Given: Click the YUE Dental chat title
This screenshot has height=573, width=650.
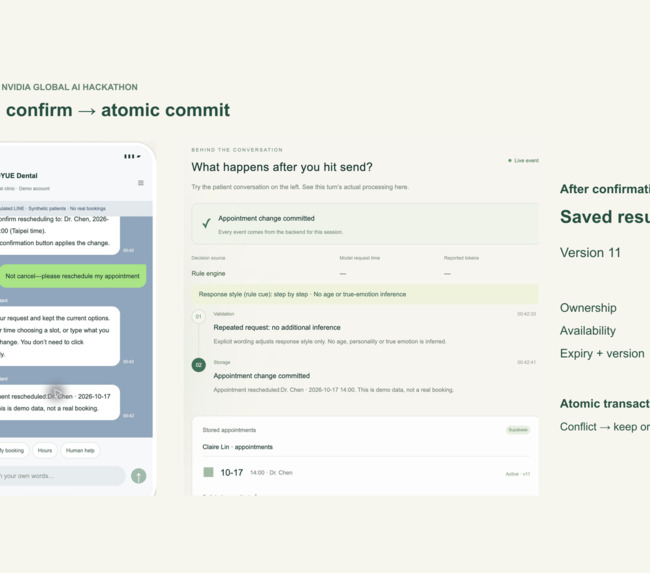Looking at the screenshot, I should point(19,176).
